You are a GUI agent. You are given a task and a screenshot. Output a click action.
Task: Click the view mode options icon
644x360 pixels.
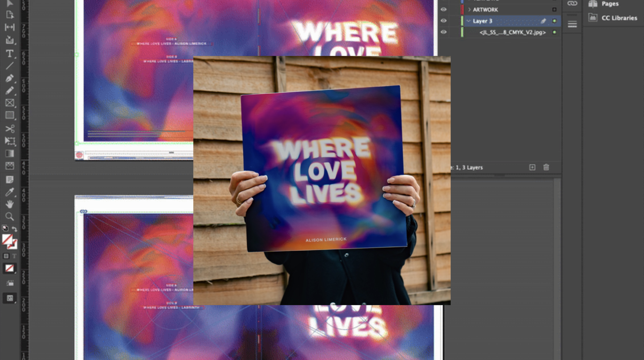10,283
